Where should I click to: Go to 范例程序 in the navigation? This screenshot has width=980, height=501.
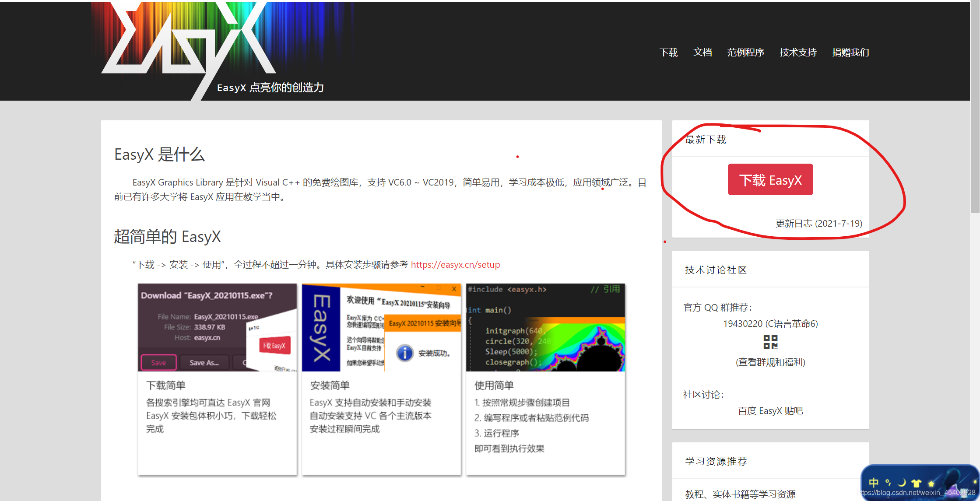(745, 53)
